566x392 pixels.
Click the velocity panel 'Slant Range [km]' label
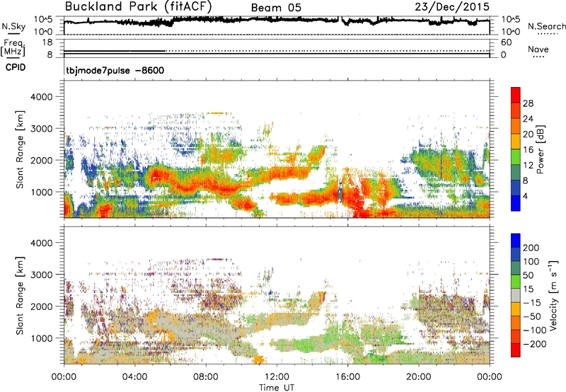[x=21, y=295]
